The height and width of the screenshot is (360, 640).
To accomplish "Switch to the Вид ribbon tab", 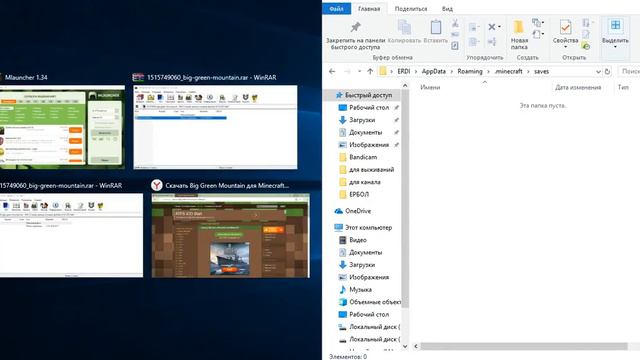I will tap(447, 9).
